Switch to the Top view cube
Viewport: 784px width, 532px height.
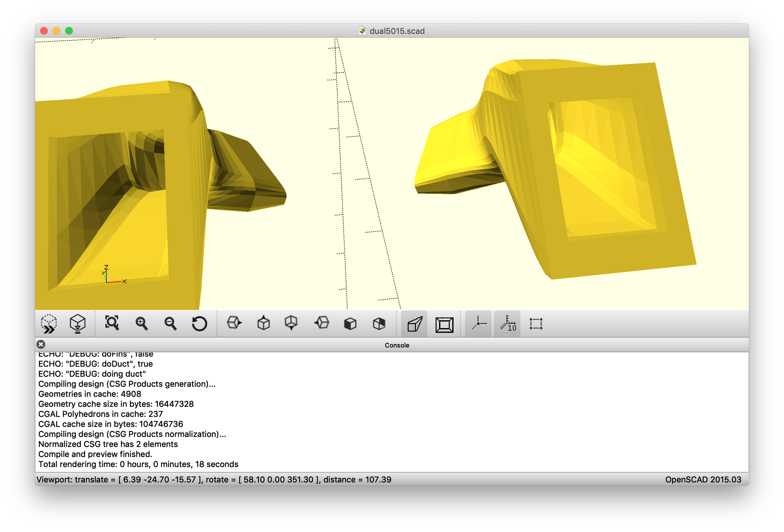click(263, 323)
